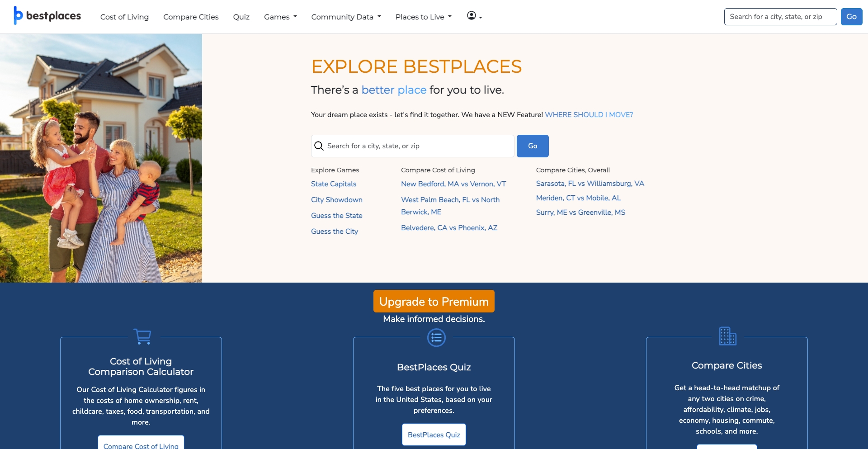Click the magnifying glass in the hero search bar
Image resolution: width=868 pixels, height=449 pixels.
(x=319, y=146)
